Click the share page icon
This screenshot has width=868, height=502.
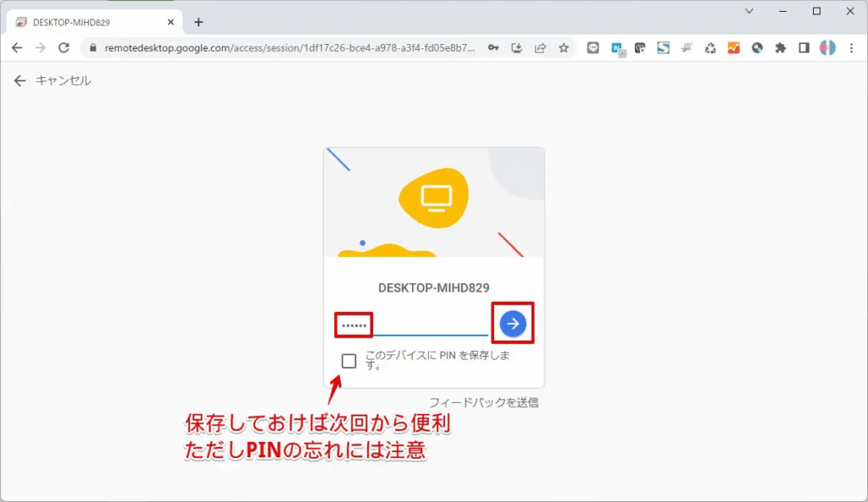(x=540, y=48)
